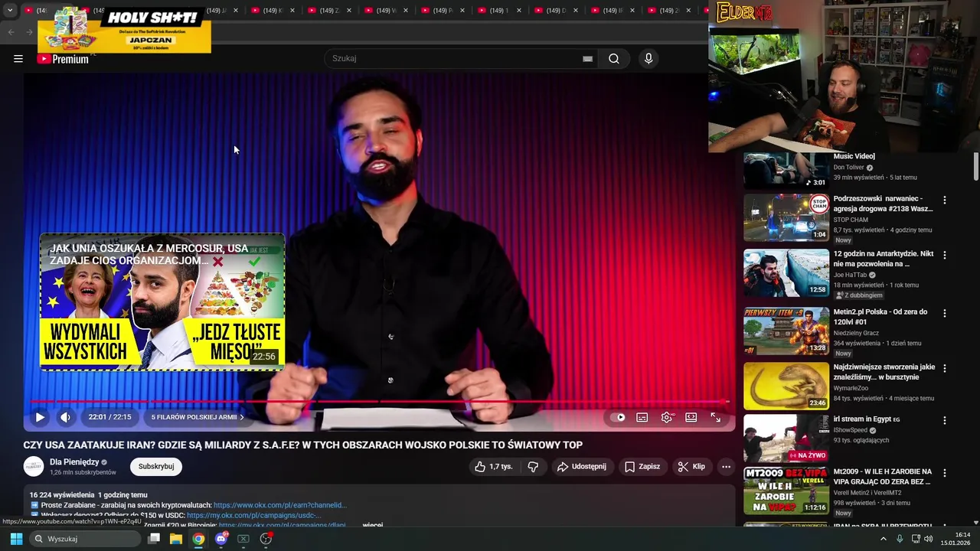Open options menu for '12 godzin na Antarktydzie' video
Image resolution: width=980 pixels, height=551 pixels.
click(945, 255)
